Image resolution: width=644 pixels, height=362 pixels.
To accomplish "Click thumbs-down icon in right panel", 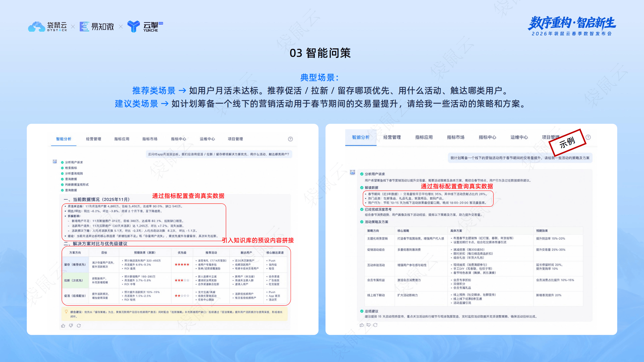I will pyautogui.click(x=369, y=325).
